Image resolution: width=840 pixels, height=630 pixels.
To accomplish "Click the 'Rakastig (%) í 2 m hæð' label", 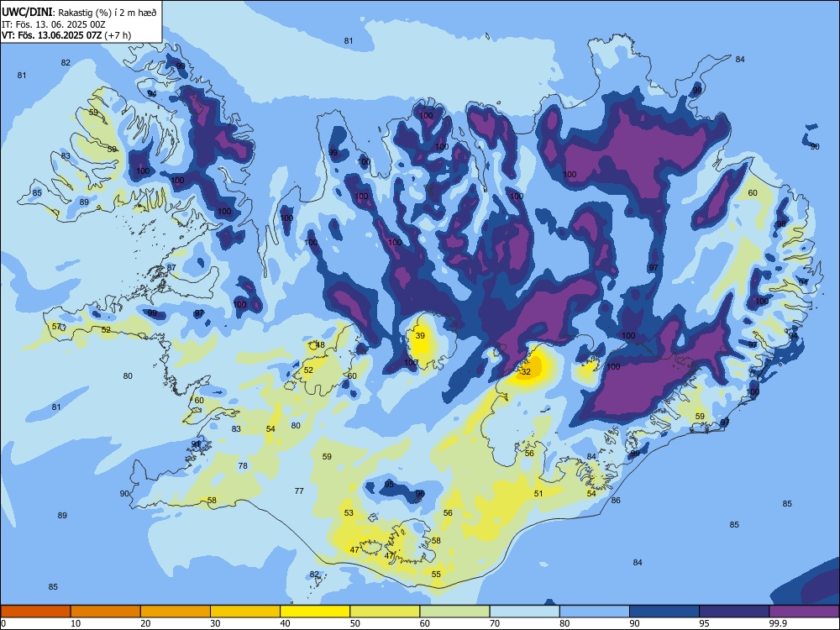I will tap(108, 13).
